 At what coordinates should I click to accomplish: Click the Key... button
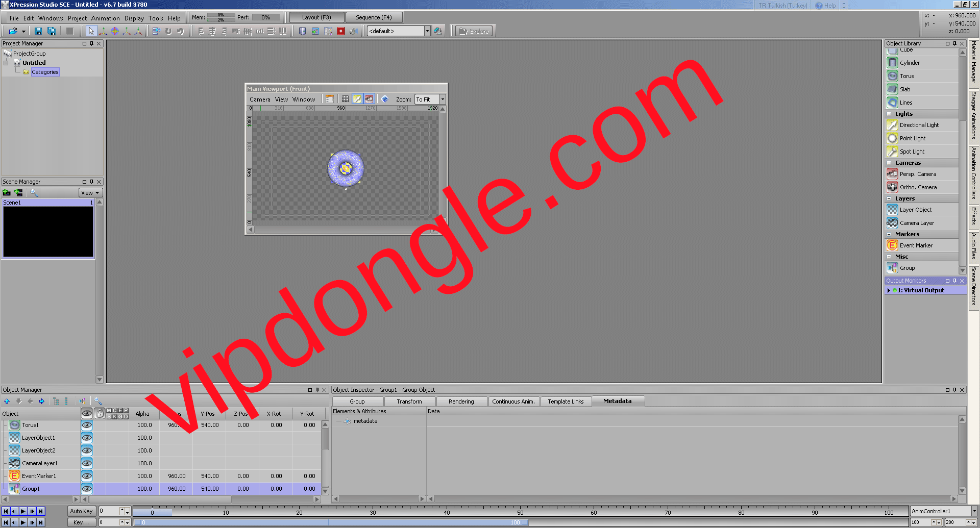click(81, 522)
